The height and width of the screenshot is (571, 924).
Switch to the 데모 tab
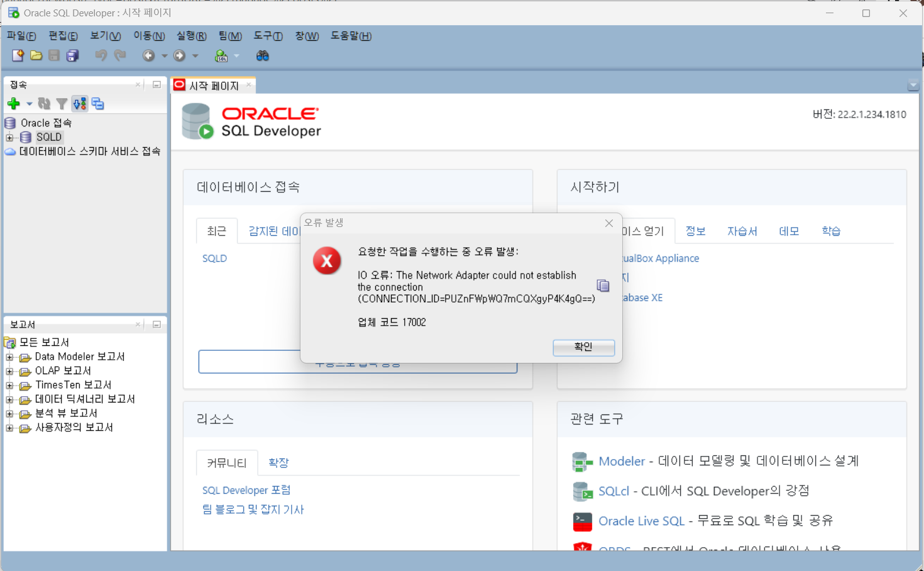(x=789, y=231)
